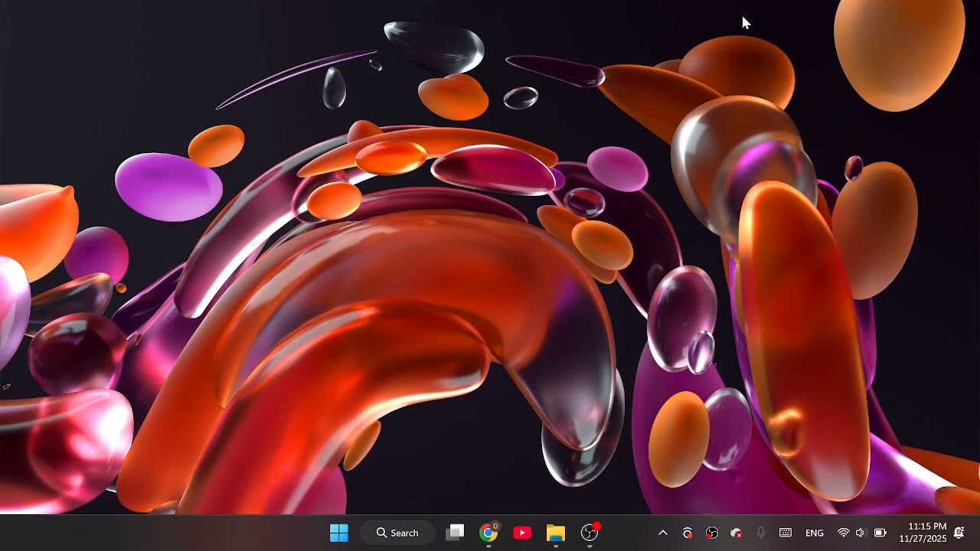The height and width of the screenshot is (551, 980).
Task: Open the touch keyboard icon
Action: pyautogui.click(x=786, y=533)
